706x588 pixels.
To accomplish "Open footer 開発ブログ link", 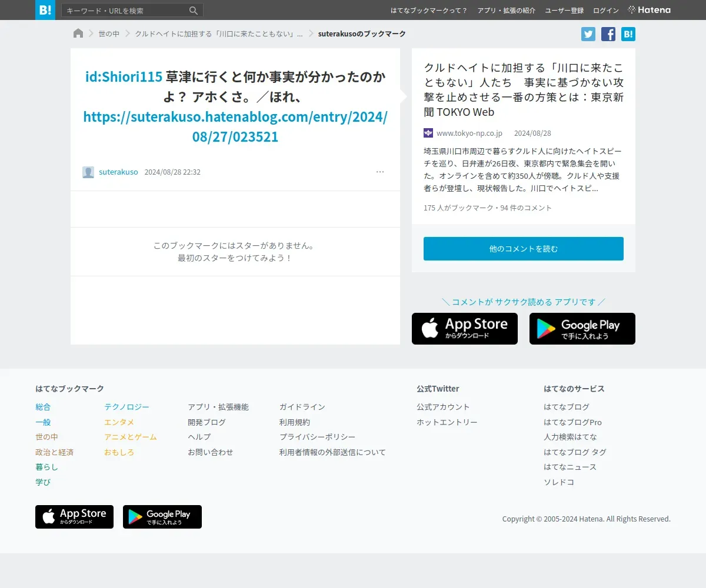I will pos(207,422).
